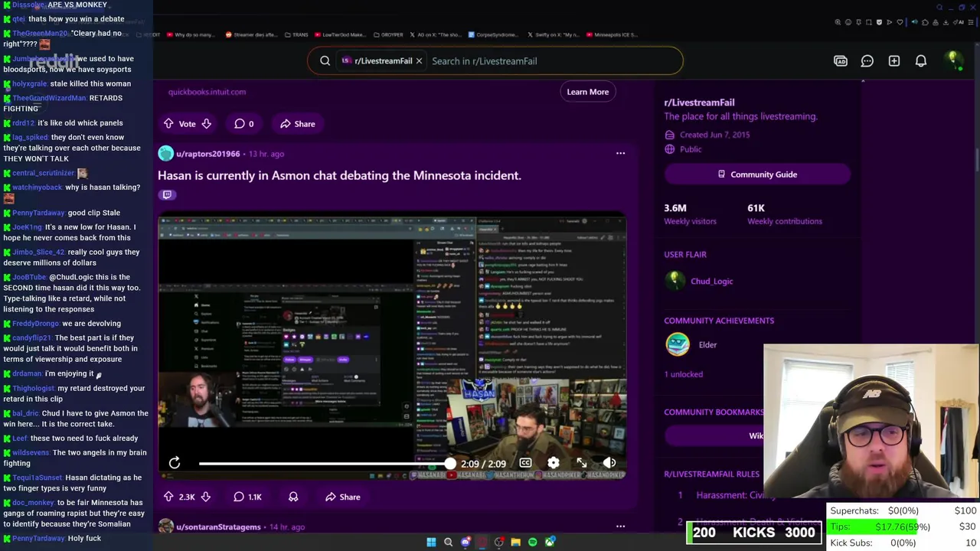980x551 pixels.
Task: Toggle closed captions on the video
Action: pyautogui.click(x=525, y=463)
